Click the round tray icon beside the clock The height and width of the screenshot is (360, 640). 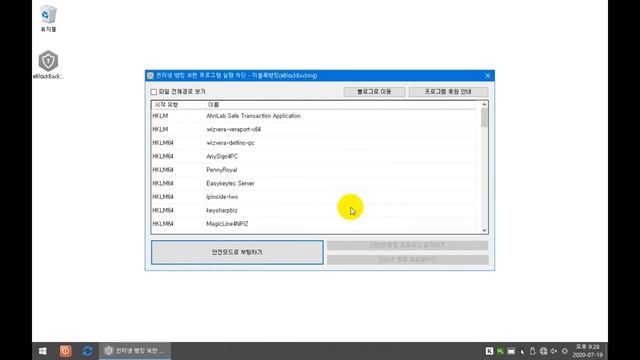click(565, 351)
